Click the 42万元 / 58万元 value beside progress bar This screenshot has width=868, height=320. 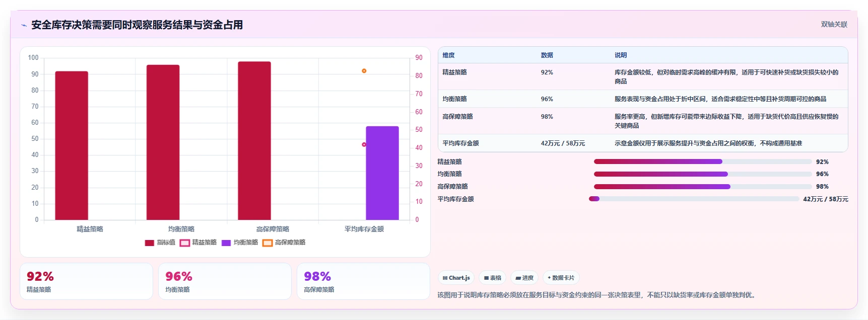825,199
